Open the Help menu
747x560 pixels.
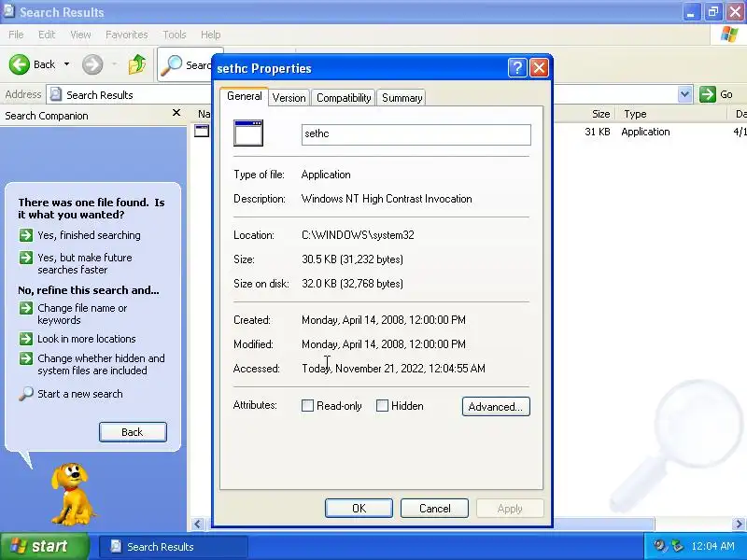211,35
